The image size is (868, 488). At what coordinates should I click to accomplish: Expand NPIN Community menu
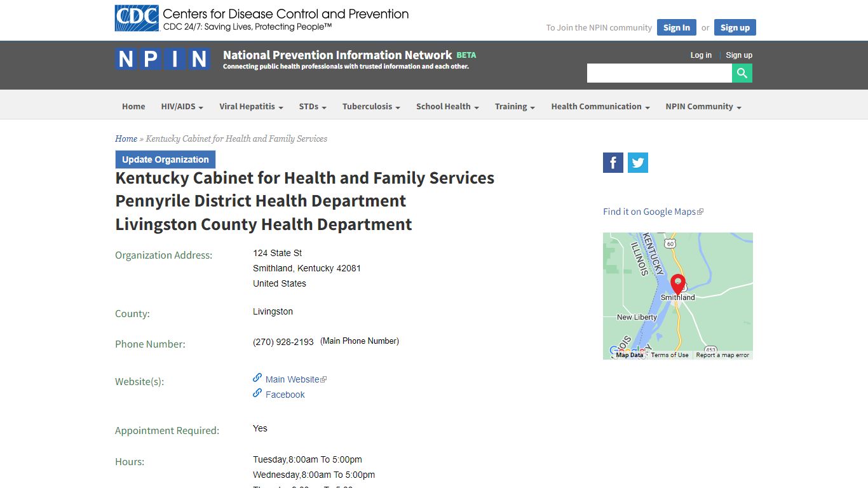click(x=703, y=107)
